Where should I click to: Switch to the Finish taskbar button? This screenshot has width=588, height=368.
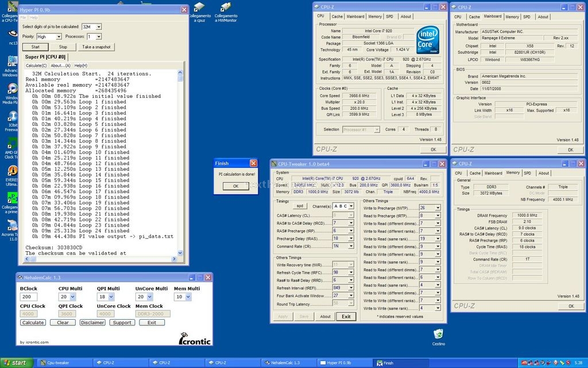pyautogui.click(x=401, y=363)
